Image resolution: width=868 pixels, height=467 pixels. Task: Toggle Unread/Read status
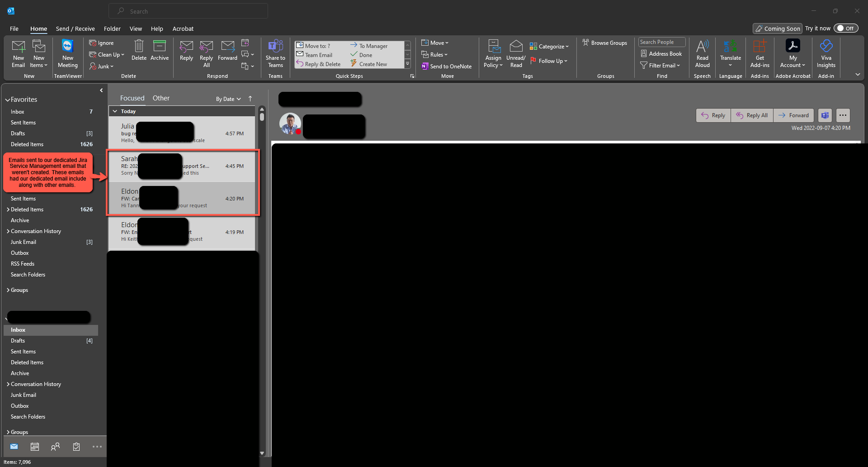coord(516,53)
